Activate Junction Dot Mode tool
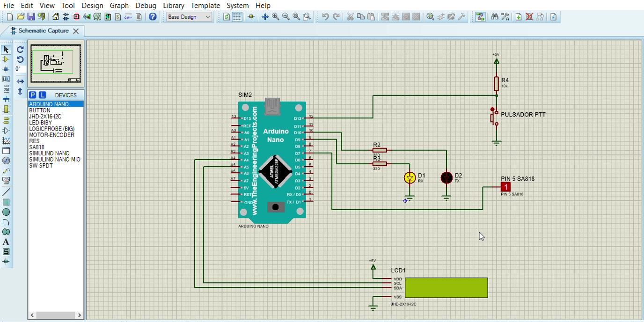The height and width of the screenshot is (322, 644). 6,69
